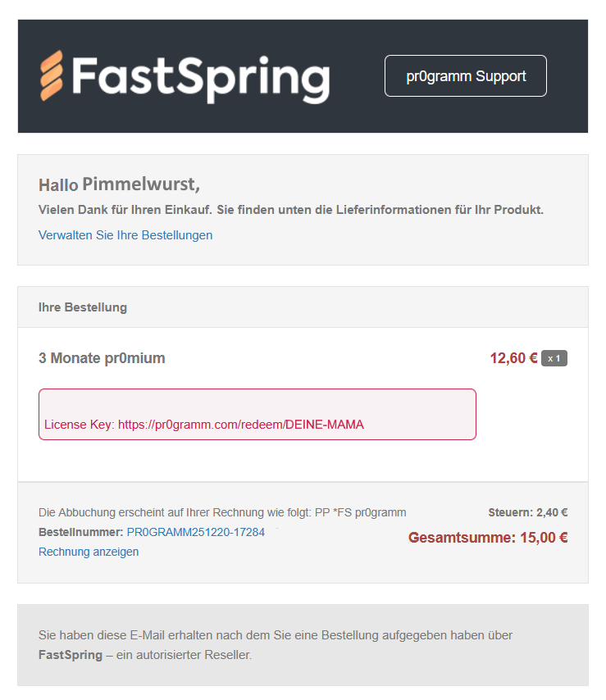Click the Steuern 2,40 € amount
Image resolution: width=606 pixels, height=700 pixels.
(x=528, y=512)
